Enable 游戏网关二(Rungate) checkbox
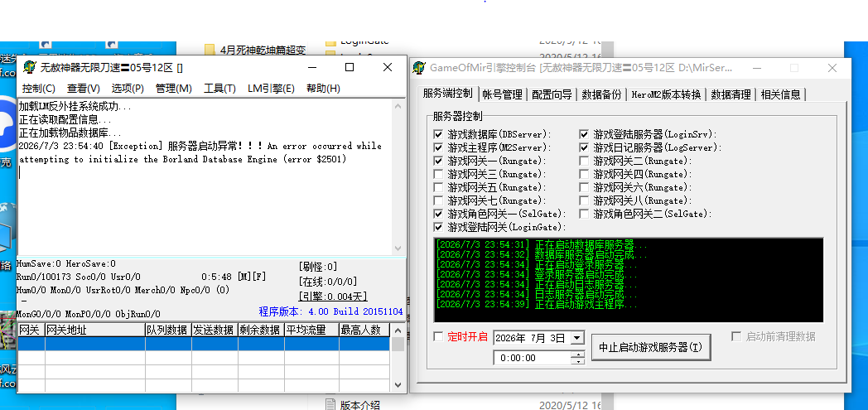The width and height of the screenshot is (868, 410). 584,161
